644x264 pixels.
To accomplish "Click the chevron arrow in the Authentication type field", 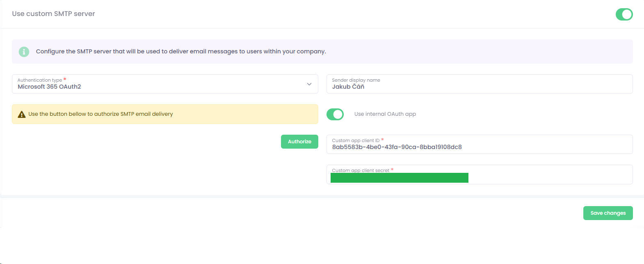I will click(x=309, y=84).
